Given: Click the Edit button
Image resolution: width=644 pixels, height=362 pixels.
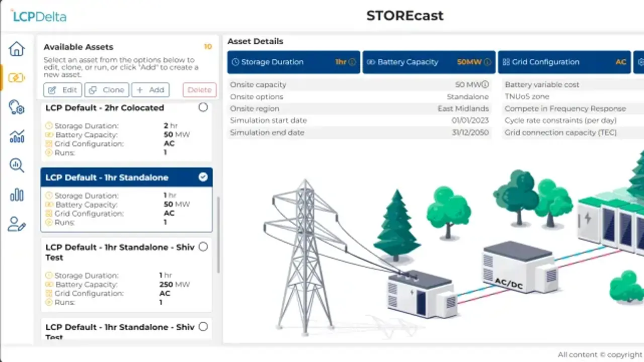Looking at the screenshot, I should coord(63,90).
